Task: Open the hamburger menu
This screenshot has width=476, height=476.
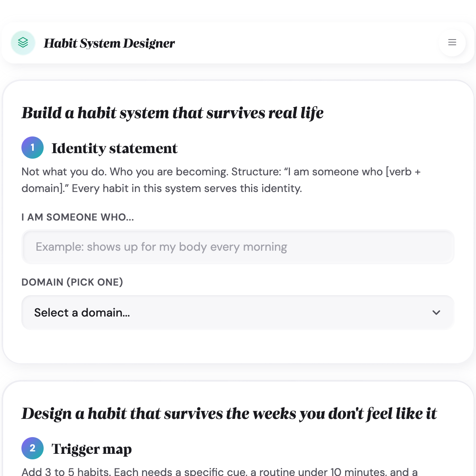Action: (452, 42)
